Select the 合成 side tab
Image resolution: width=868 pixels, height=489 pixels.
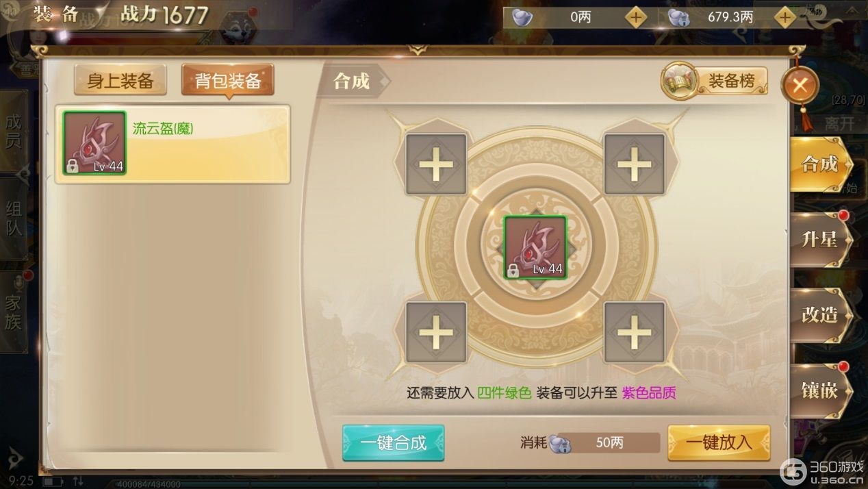coord(819,164)
